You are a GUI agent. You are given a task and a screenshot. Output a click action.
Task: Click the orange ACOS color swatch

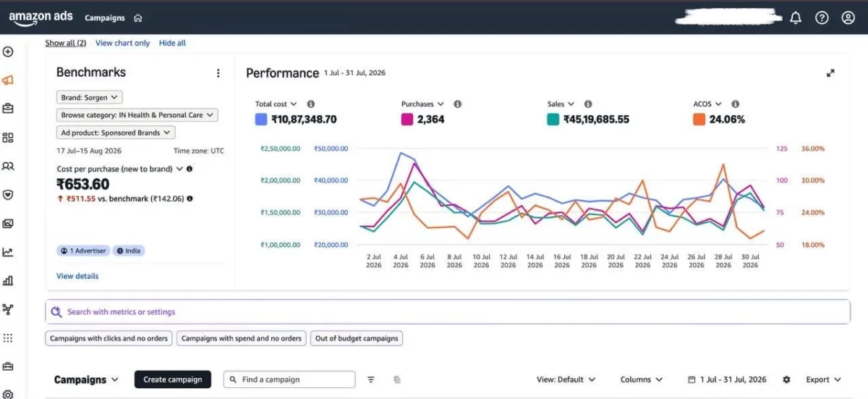[x=699, y=119]
